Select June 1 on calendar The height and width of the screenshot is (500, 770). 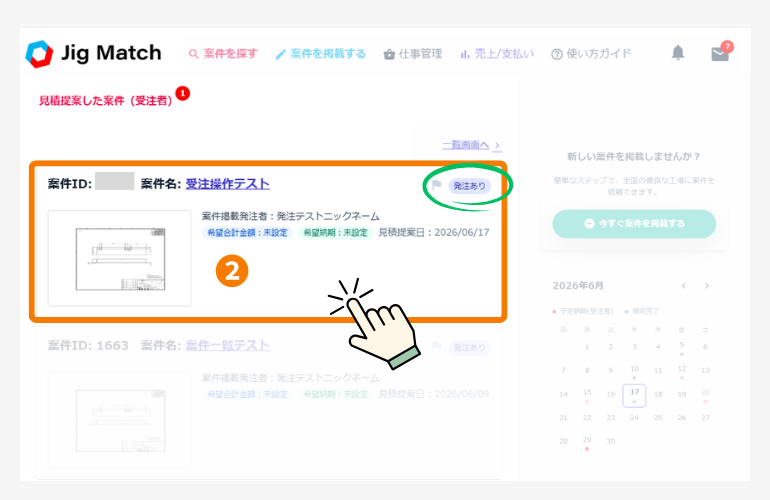pyautogui.click(x=587, y=347)
